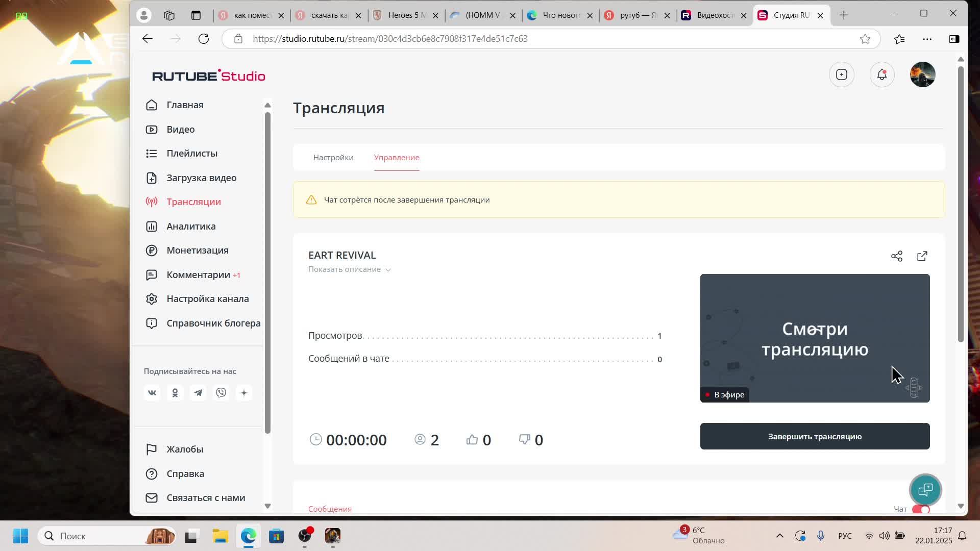The image size is (980, 551).
Task: Open Справочник блогера in the sidebar
Action: click(203, 323)
